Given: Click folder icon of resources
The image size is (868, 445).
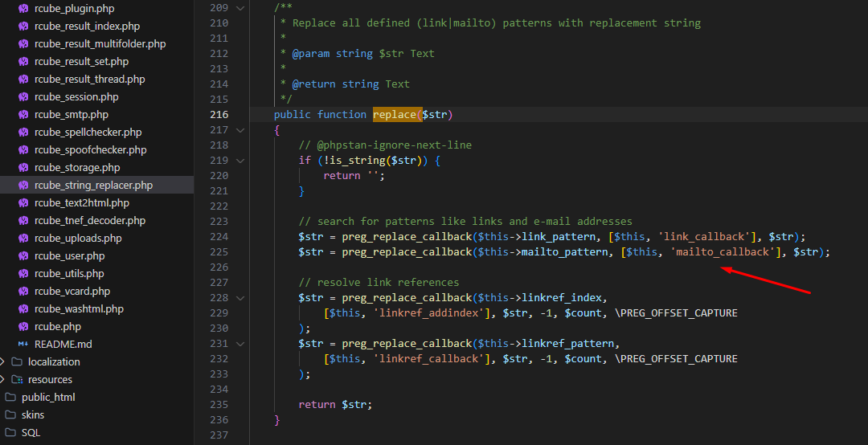Looking at the screenshot, I should click(x=17, y=380).
